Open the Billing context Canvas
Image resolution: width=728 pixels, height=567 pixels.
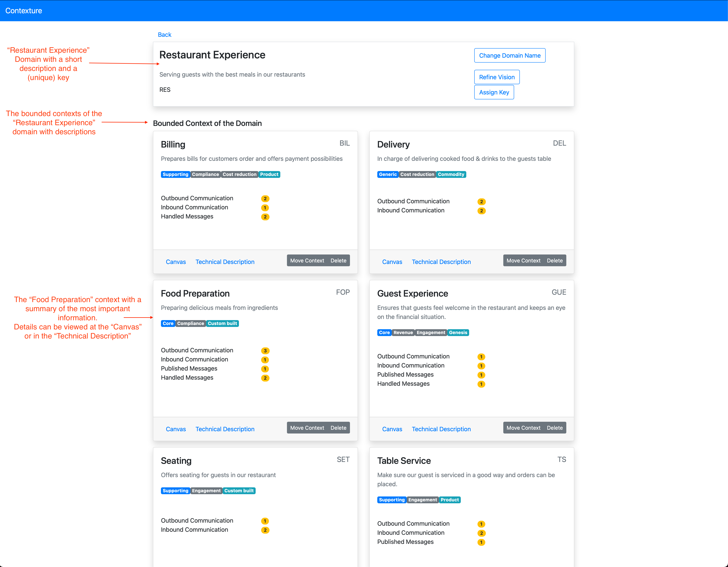pyautogui.click(x=176, y=262)
